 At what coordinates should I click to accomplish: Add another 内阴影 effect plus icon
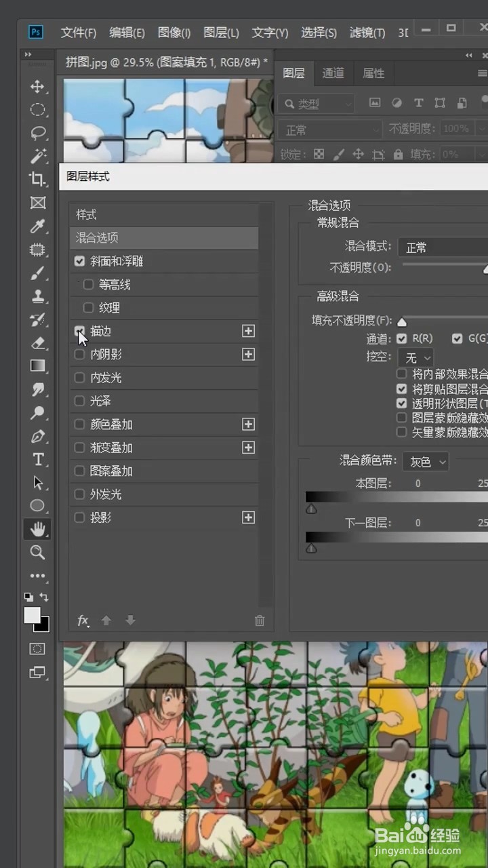tap(249, 354)
